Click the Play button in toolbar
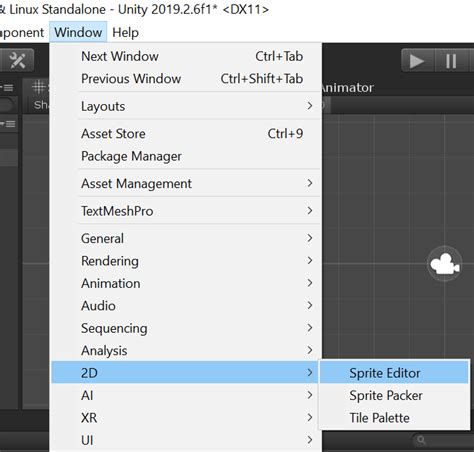The width and height of the screenshot is (474, 452). tap(418, 61)
